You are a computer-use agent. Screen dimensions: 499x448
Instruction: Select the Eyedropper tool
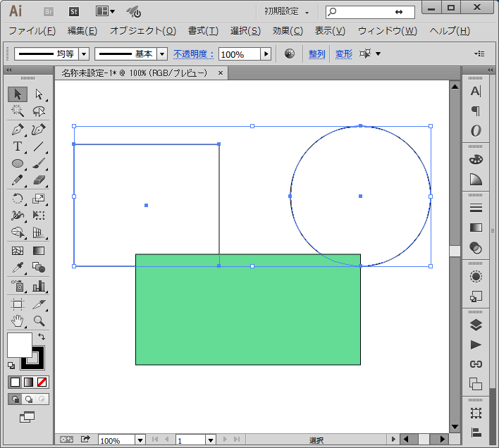click(x=18, y=268)
